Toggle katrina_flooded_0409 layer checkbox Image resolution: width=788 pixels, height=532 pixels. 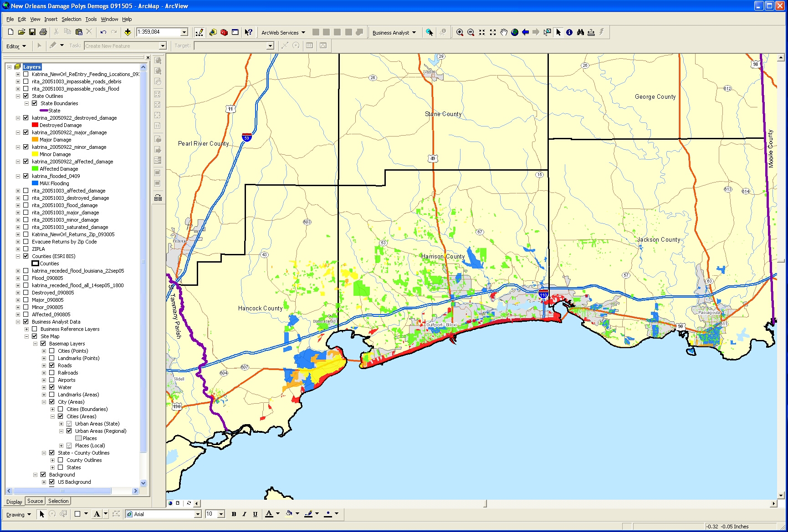point(26,176)
